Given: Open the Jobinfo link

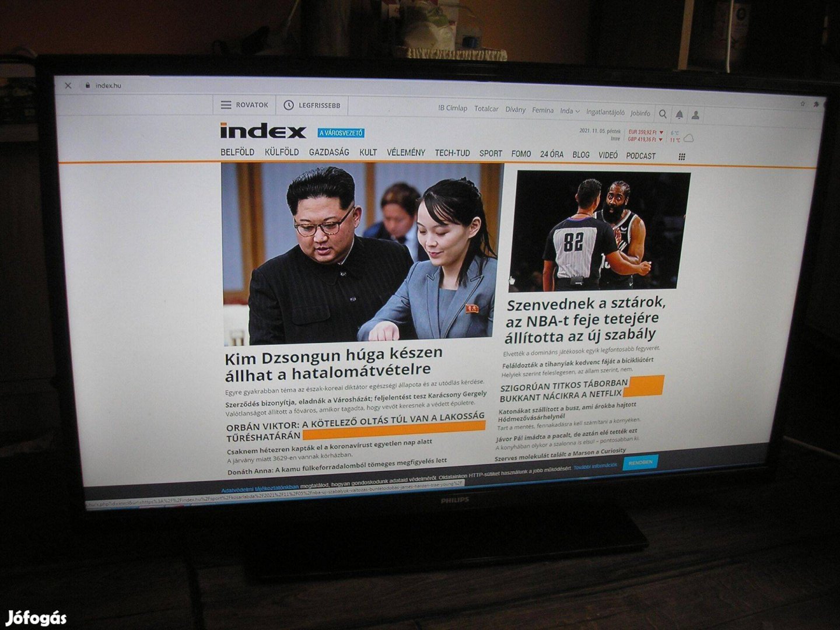Looking at the screenshot, I should pos(640,113).
